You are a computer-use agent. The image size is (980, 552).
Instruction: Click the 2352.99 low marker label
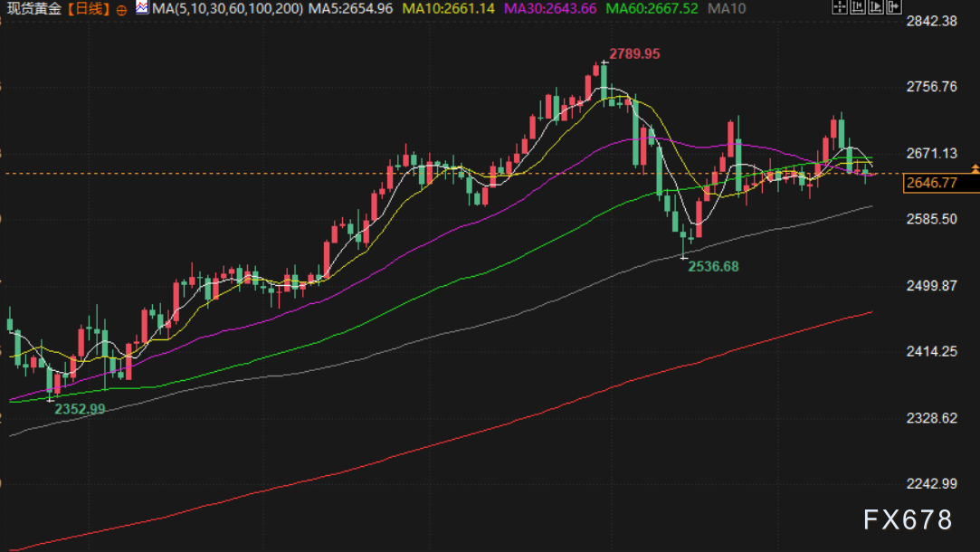80,409
